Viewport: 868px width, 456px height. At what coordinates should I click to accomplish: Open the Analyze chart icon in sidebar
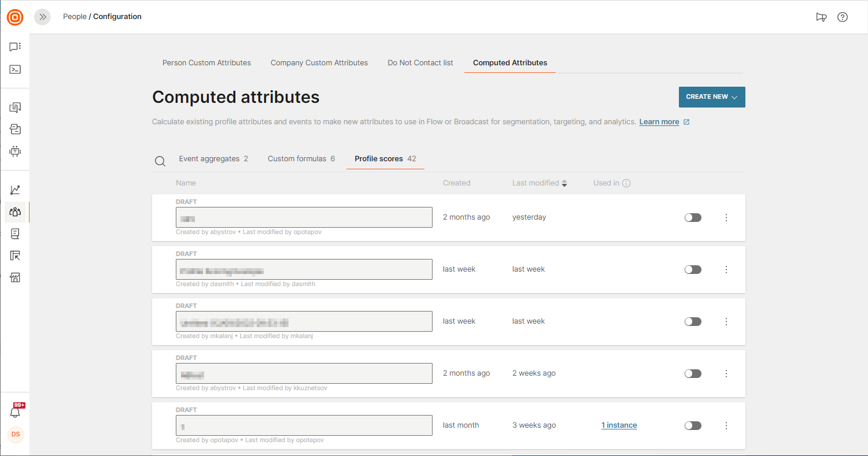pos(16,190)
